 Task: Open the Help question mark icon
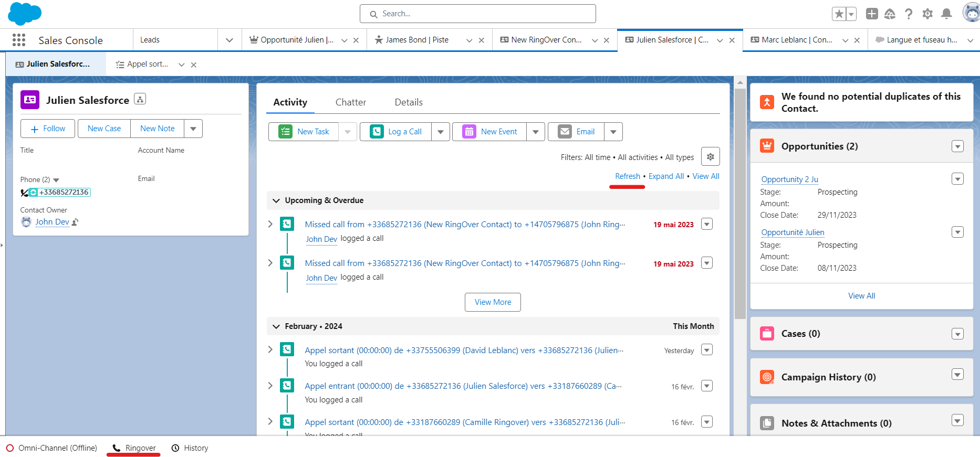[x=909, y=14]
